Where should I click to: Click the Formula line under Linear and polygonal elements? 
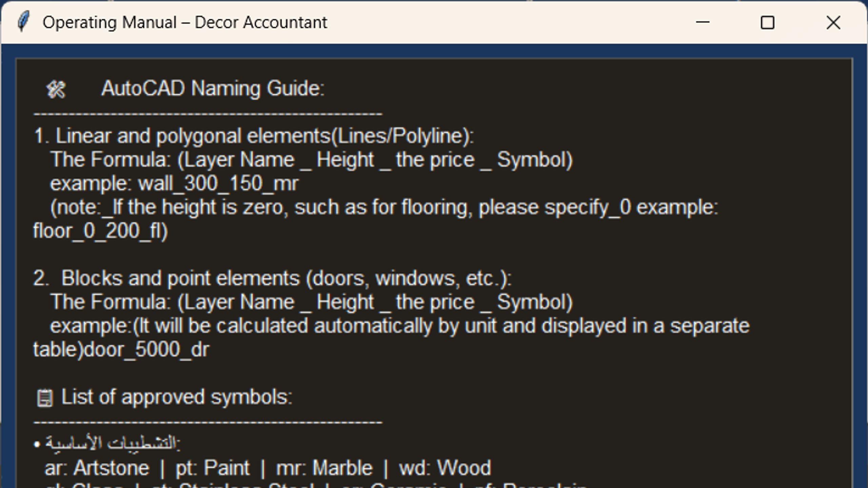point(311,160)
